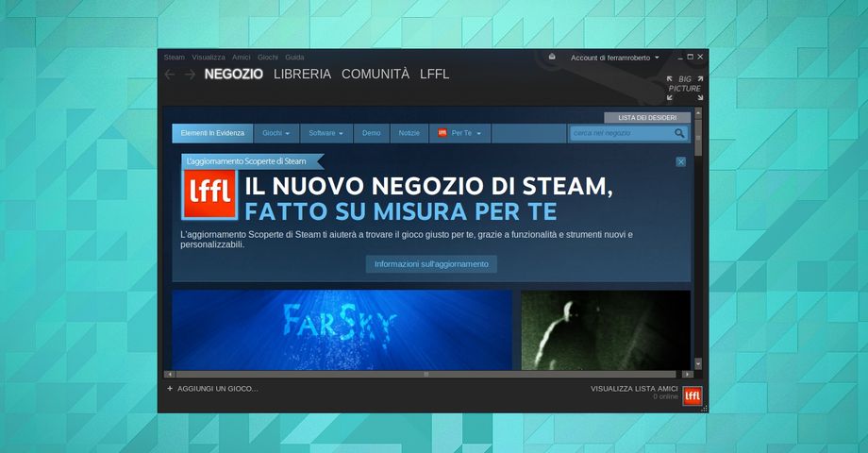Expand the Account di ferramroberto dropdown
Viewport: 868px width, 453px height.
[x=614, y=58]
